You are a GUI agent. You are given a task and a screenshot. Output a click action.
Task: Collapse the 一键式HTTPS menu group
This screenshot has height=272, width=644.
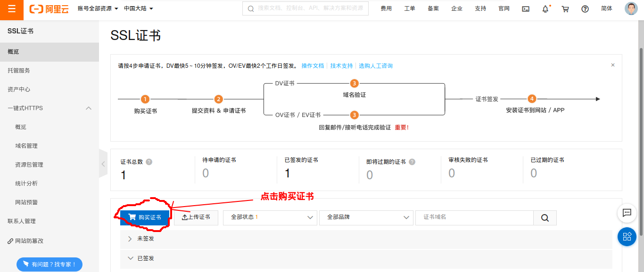coord(88,108)
